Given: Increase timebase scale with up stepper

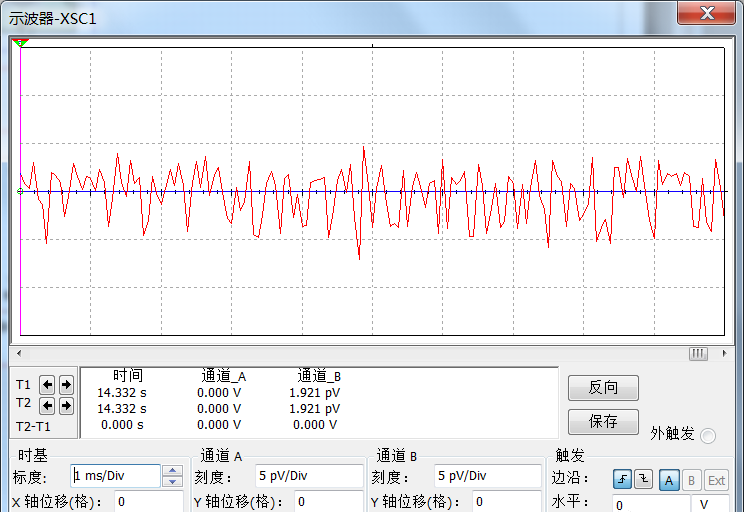Looking at the screenshot, I should click(172, 470).
